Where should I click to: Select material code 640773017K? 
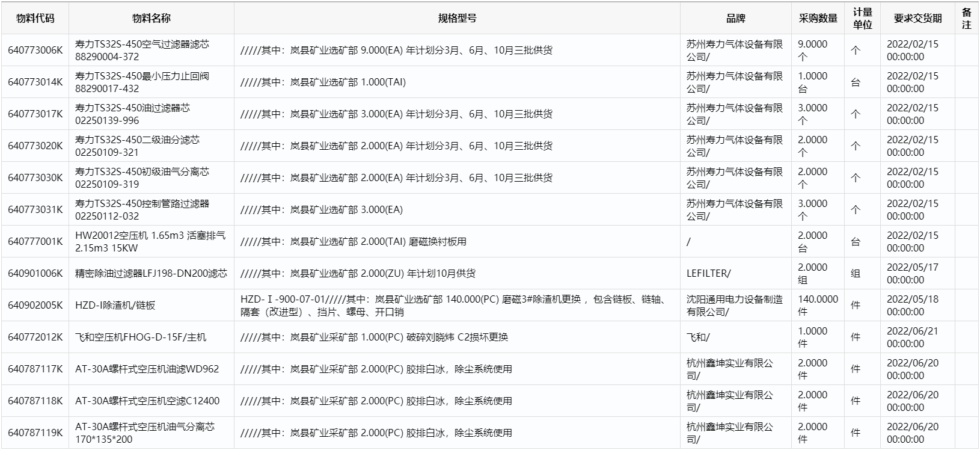pos(35,114)
